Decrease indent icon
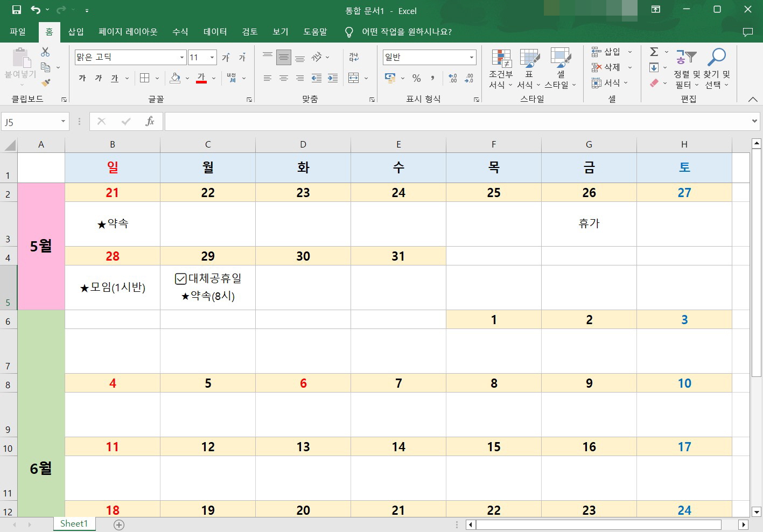Viewport: 763px width, 532px height. [x=317, y=78]
